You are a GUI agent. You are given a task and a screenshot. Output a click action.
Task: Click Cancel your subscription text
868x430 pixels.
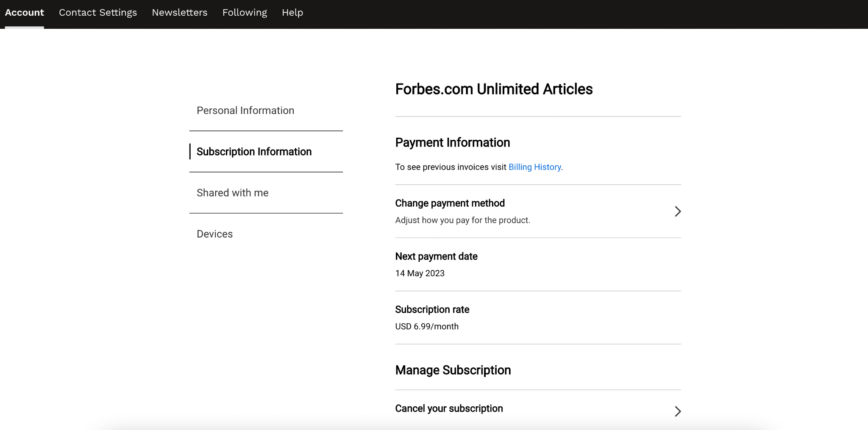tap(449, 408)
